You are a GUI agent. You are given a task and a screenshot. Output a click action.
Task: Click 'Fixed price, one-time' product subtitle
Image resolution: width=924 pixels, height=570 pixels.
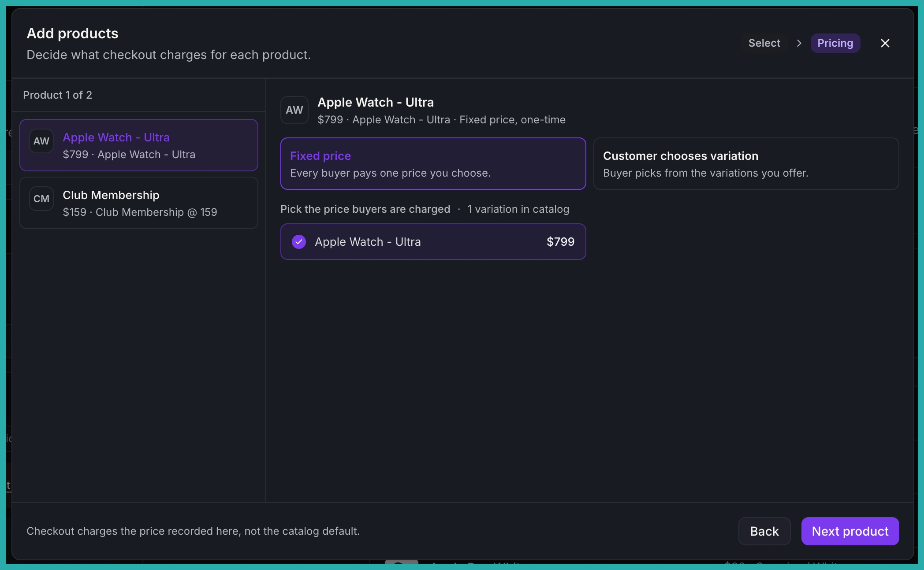tap(512, 120)
